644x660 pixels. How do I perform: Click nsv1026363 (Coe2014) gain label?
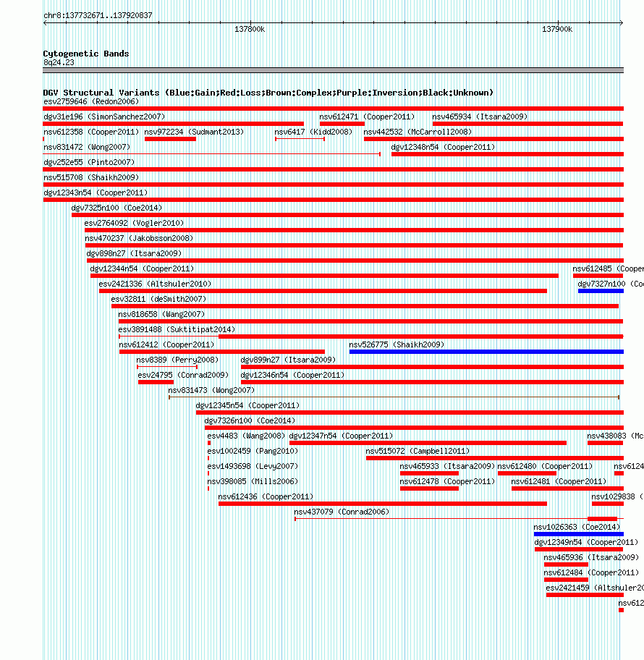[x=577, y=525]
